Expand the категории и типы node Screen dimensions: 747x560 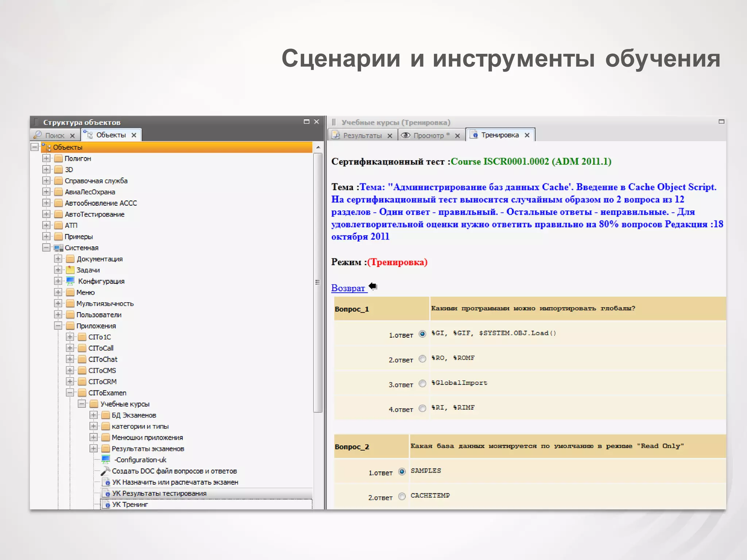[93, 426]
